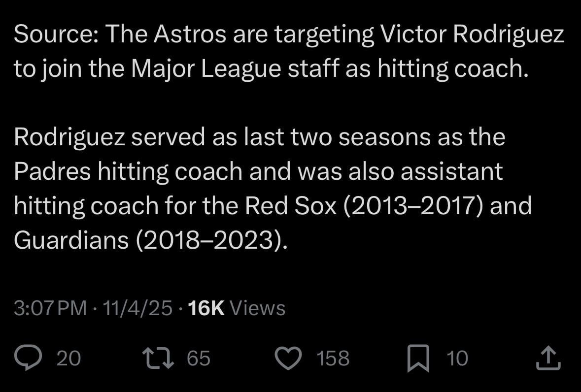This screenshot has height=392, width=581.
Task: Like this tweet with the heart icon
Action: coord(288,358)
